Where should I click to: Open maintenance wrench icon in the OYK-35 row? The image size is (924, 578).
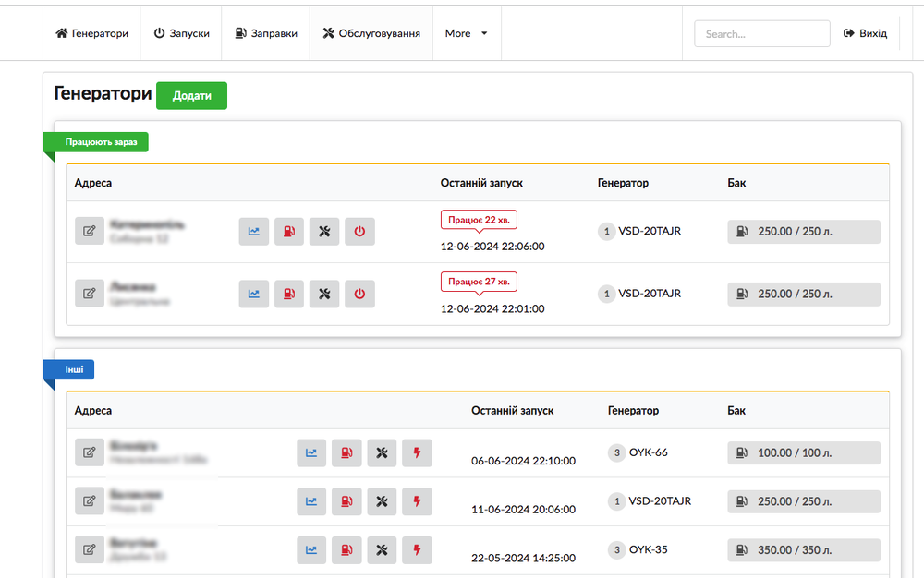[x=382, y=551]
